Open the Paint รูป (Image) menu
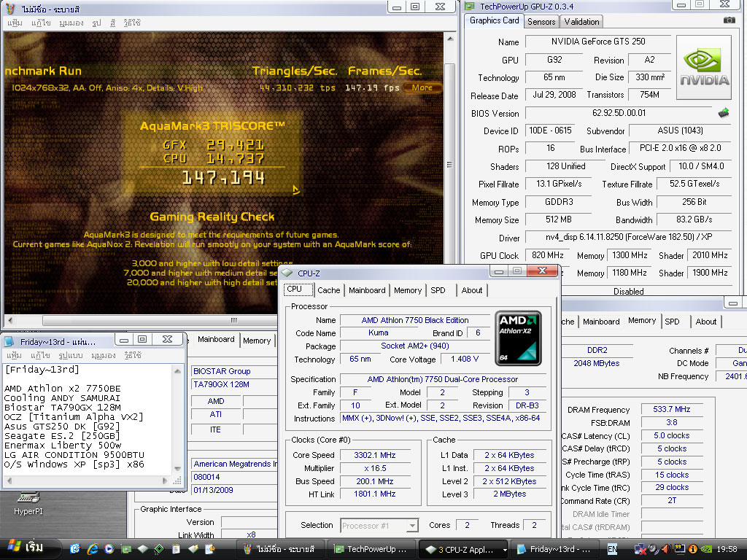 pyautogui.click(x=96, y=23)
